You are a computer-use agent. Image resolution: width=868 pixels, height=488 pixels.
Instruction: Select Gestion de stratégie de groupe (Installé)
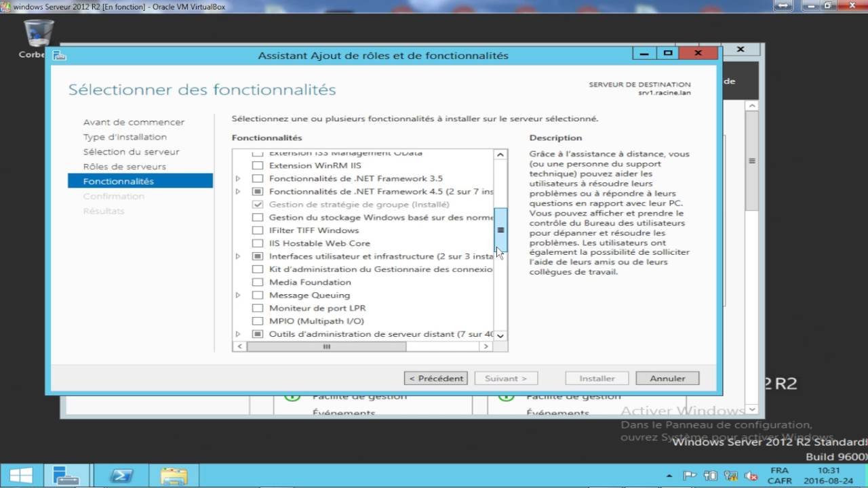359,204
